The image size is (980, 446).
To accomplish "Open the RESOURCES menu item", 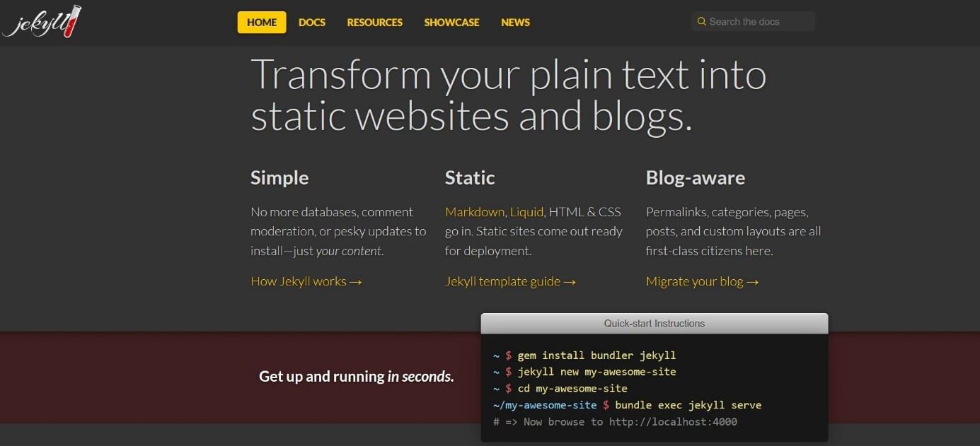I will [x=375, y=23].
